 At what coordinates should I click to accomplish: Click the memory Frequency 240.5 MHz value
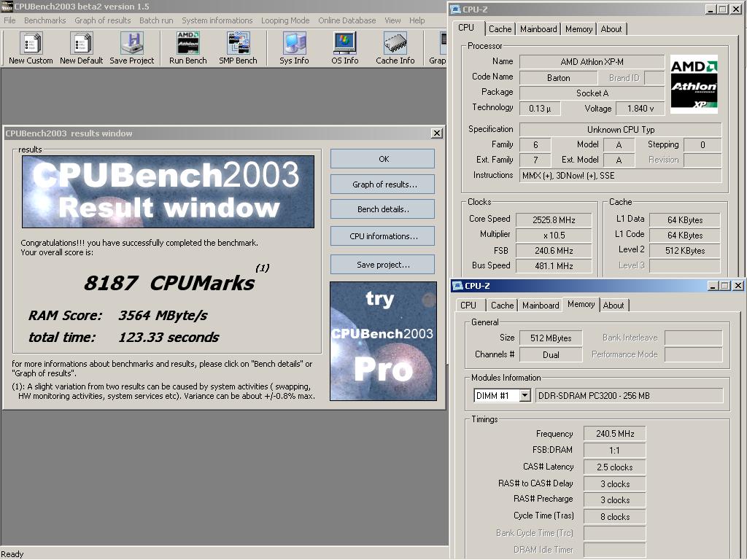click(x=614, y=434)
